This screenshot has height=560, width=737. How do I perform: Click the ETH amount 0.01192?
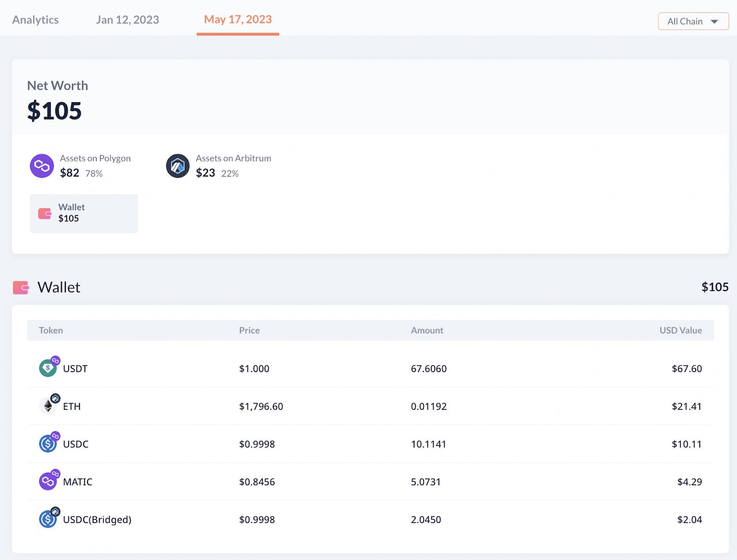click(428, 406)
